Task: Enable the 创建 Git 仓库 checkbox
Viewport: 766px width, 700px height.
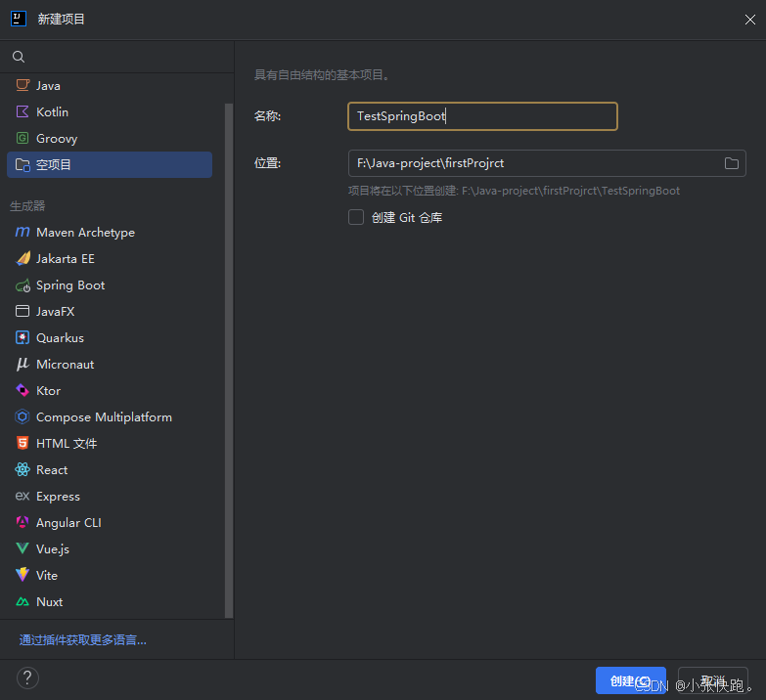Action: click(356, 217)
